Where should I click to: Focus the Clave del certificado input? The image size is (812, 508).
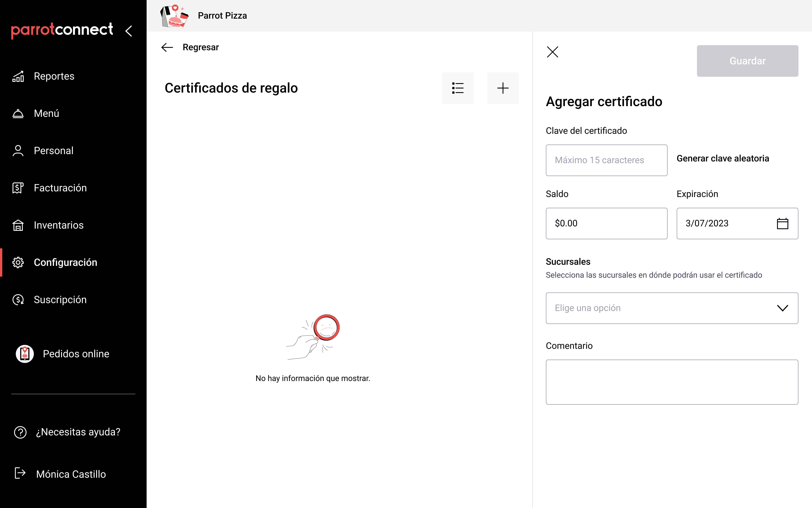tap(606, 160)
